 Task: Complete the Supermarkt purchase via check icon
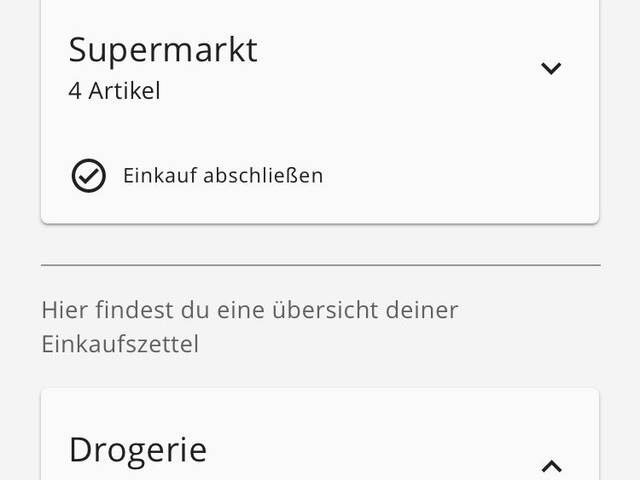(88, 175)
